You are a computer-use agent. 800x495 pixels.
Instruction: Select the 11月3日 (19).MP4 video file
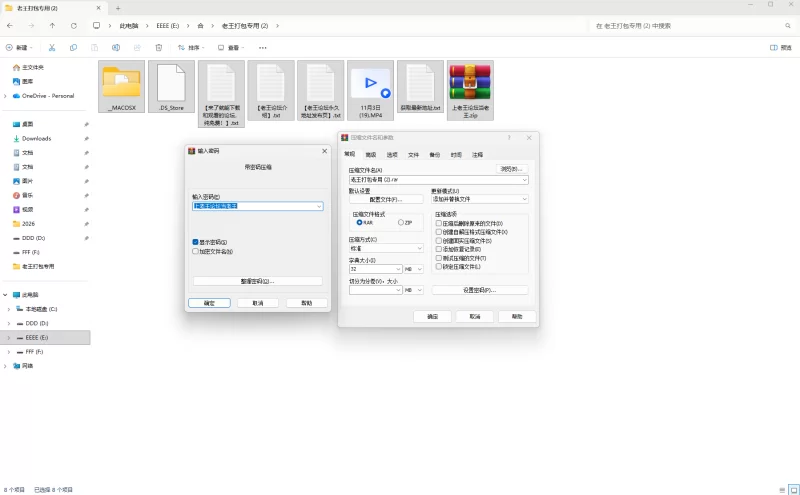pos(370,90)
